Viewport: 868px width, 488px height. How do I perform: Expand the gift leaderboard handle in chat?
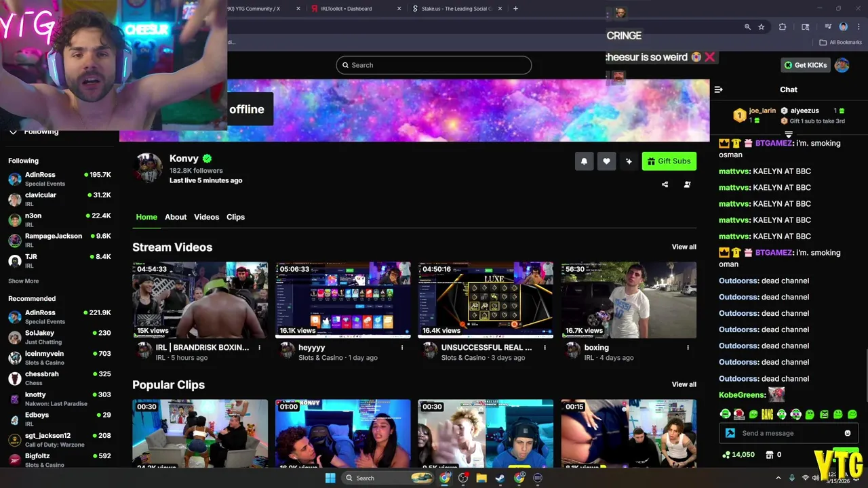click(x=789, y=134)
